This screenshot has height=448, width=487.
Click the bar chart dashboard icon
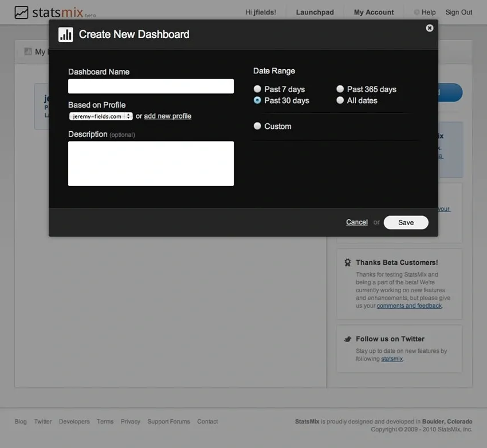point(66,34)
